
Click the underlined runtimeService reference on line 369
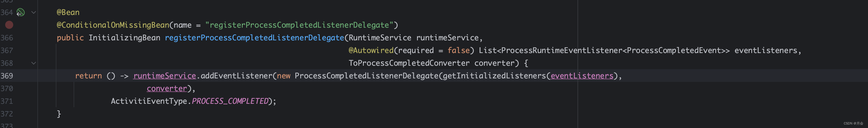165,76
